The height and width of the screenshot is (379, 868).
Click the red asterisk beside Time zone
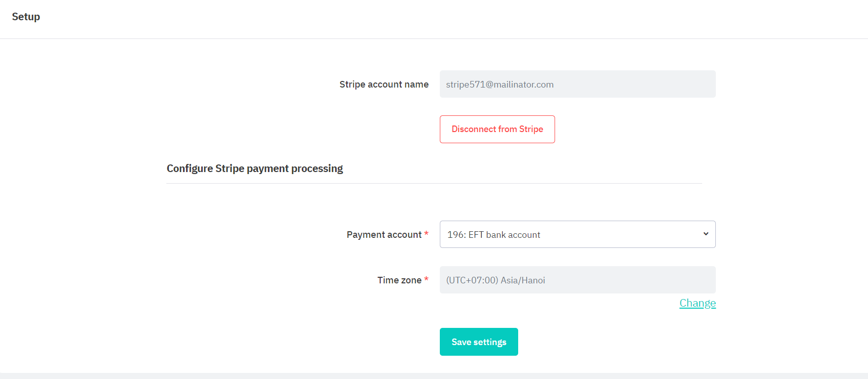pyautogui.click(x=426, y=279)
